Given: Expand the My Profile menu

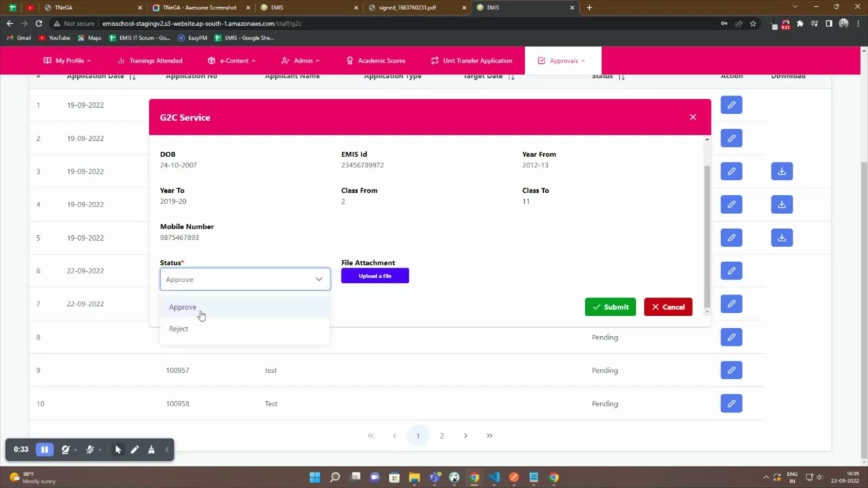Looking at the screenshot, I should (x=67, y=60).
